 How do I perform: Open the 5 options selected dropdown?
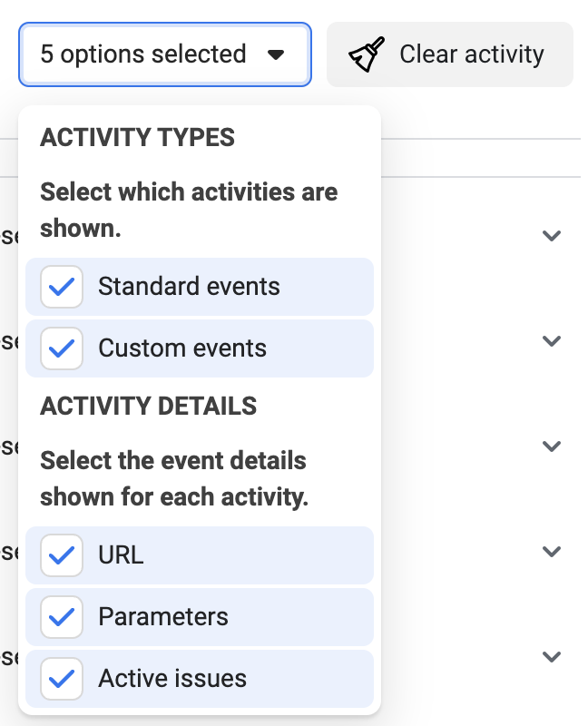pos(165,54)
